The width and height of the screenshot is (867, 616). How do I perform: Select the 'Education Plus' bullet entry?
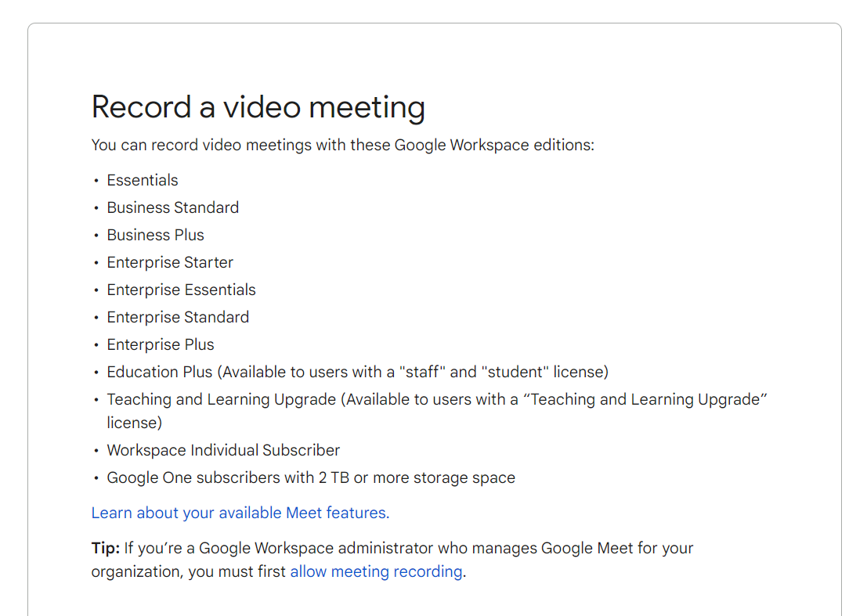357,372
